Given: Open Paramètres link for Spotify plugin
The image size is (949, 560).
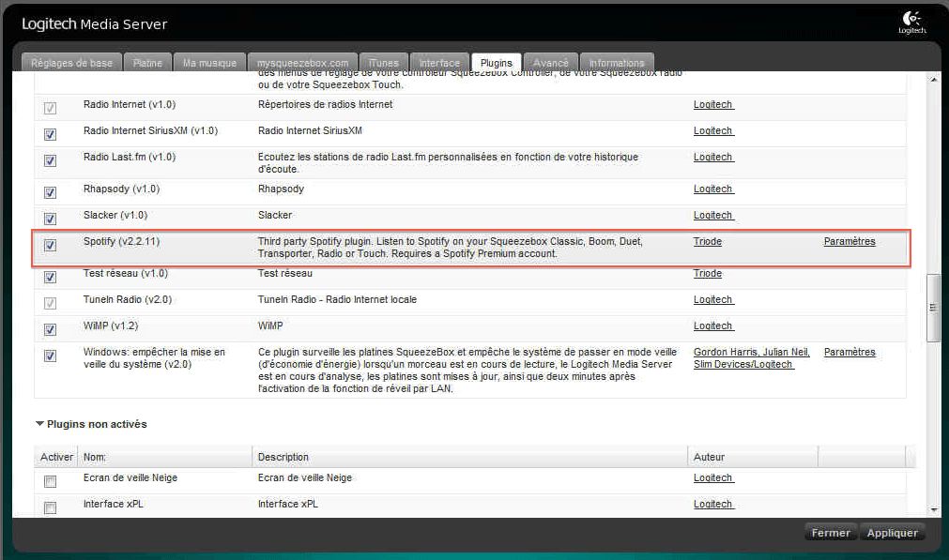Looking at the screenshot, I should tap(850, 241).
